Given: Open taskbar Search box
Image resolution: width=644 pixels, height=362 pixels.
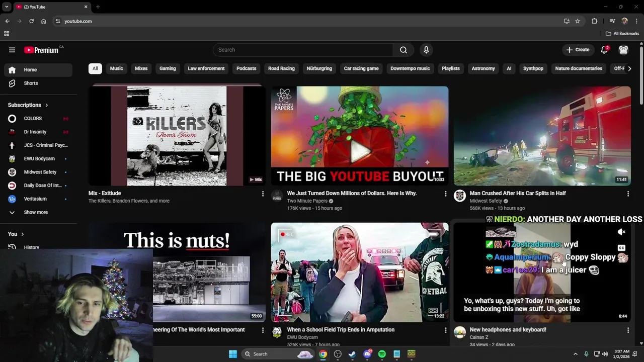Looking at the screenshot, I should tap(278, 354).
